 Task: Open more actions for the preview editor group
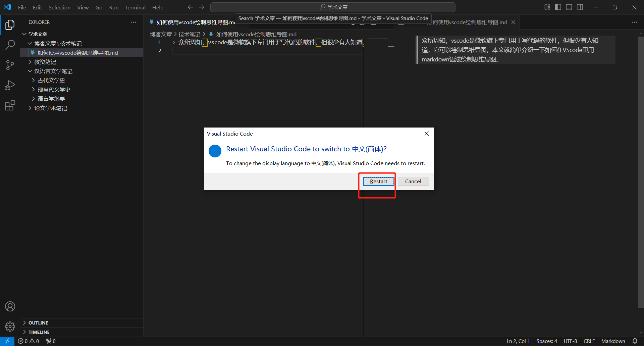pos(634,22)
